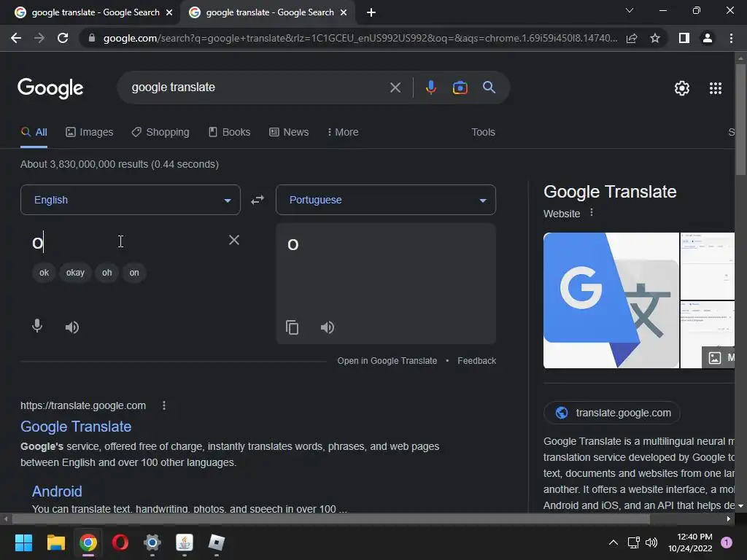The image size is (747, 560).
Task: Open Google quick settings gear
Action: [x=682, y=88]
